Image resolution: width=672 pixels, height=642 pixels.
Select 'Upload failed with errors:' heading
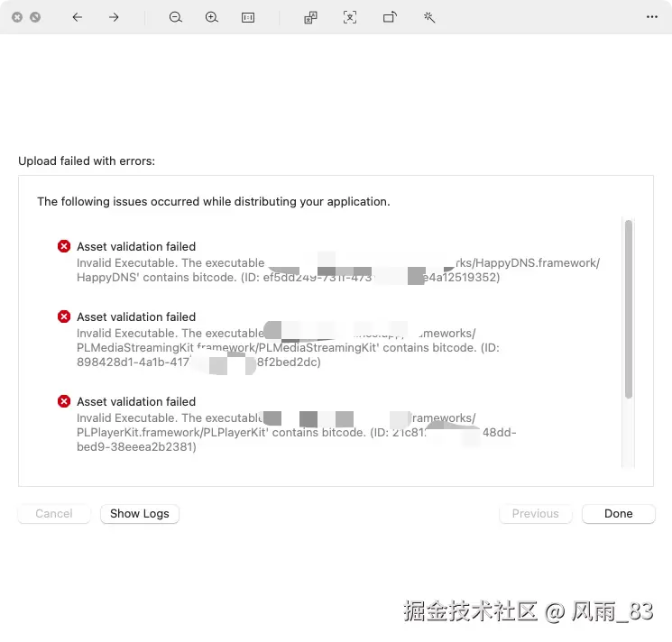[x=87, y=161]
